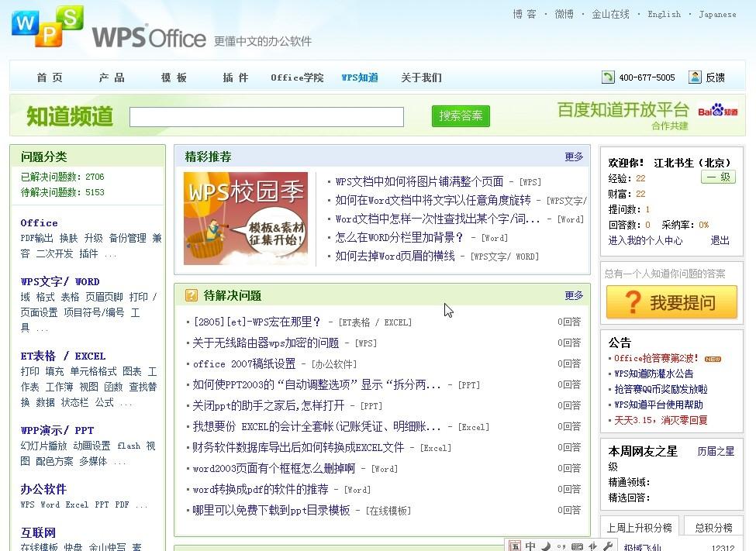This screenshot has height=551, width=756.
Task: Open question word2003页面有个框框怎么删掉啊
Action: (x=274, y=468)
